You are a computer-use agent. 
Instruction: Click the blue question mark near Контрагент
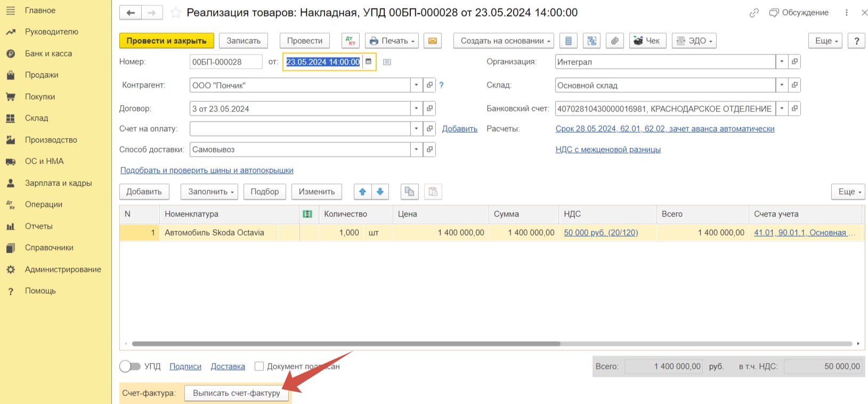tap(441, 85)
